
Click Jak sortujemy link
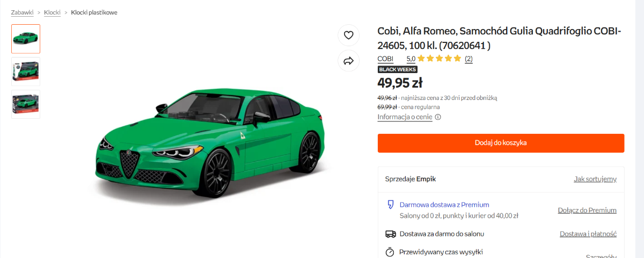pyautogui.click(x=595, y=179)
